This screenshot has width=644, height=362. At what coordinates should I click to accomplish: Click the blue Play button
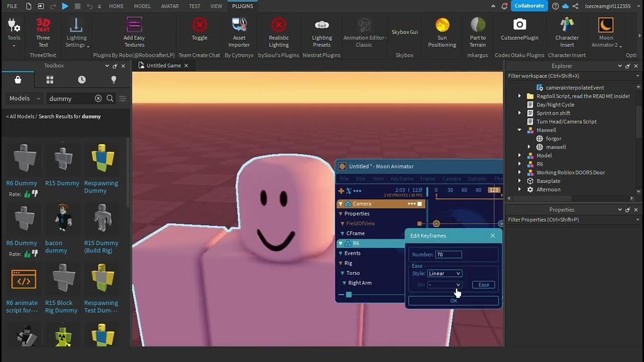[x=65, y=6]
